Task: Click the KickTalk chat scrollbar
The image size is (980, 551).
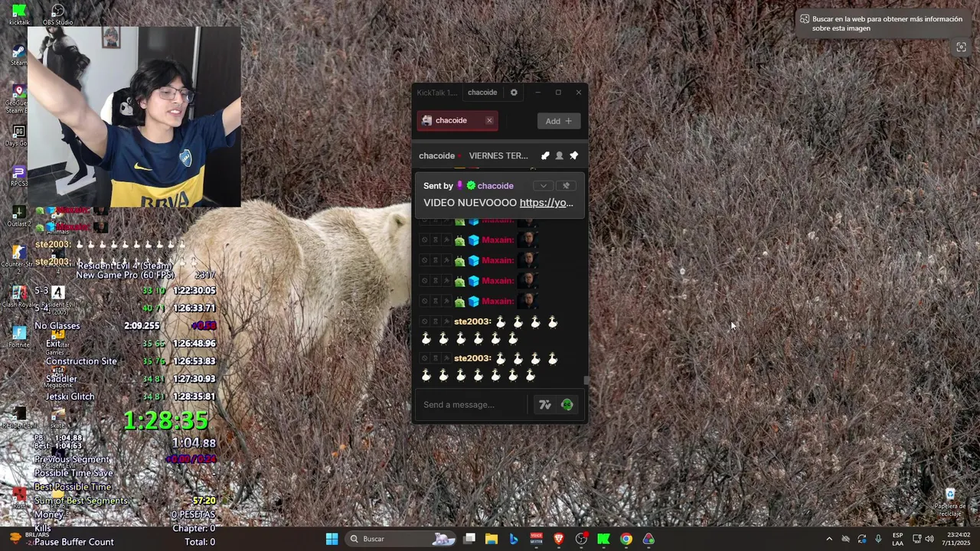Action: tap(586, 380)
